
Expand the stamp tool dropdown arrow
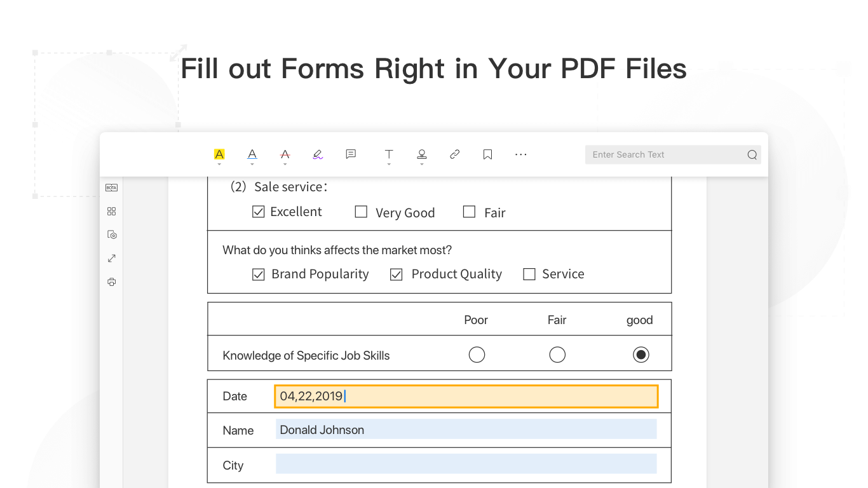coord(422,165)
